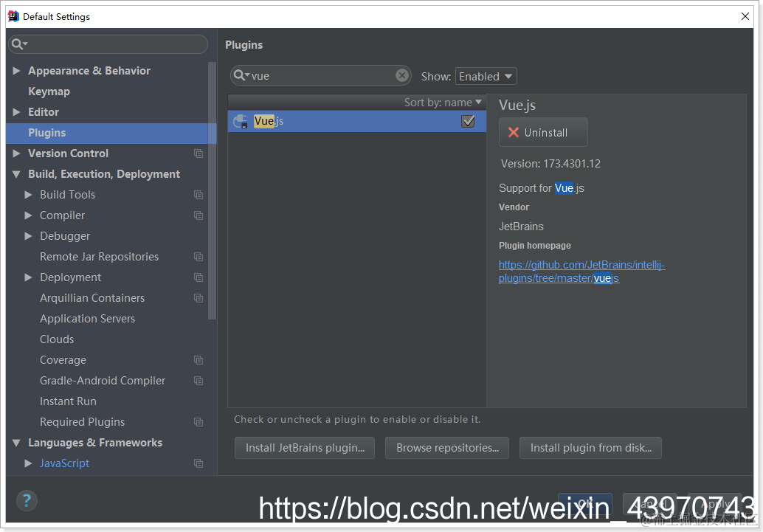Open Application Servers settings
The image size is (763, 532).
88,318
